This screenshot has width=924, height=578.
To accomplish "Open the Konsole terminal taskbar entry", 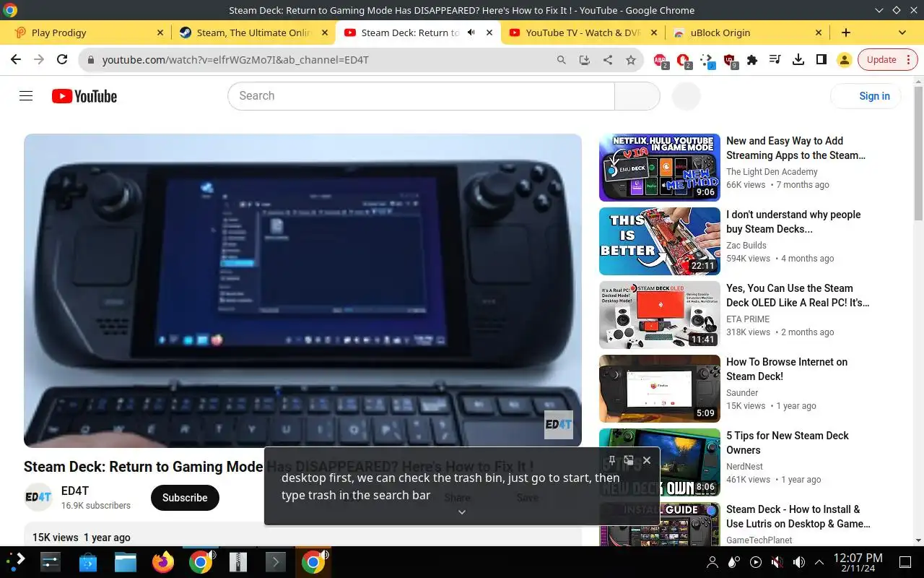I will pyautogui.click(x=276, y=561).
